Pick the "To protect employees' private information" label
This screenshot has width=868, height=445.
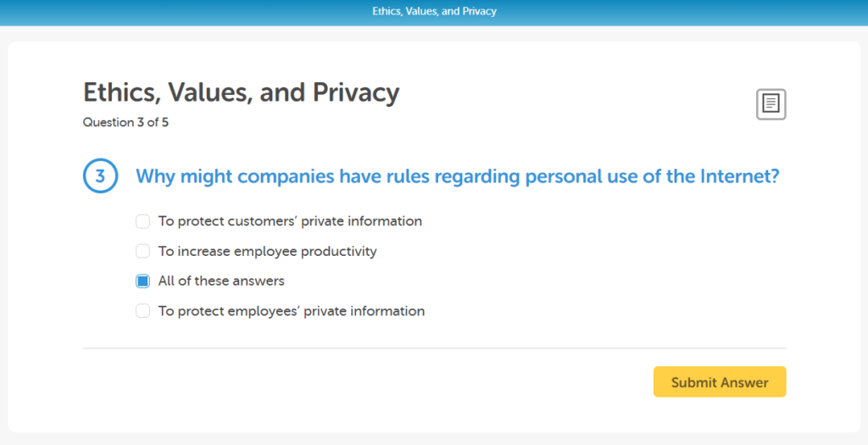292,311
